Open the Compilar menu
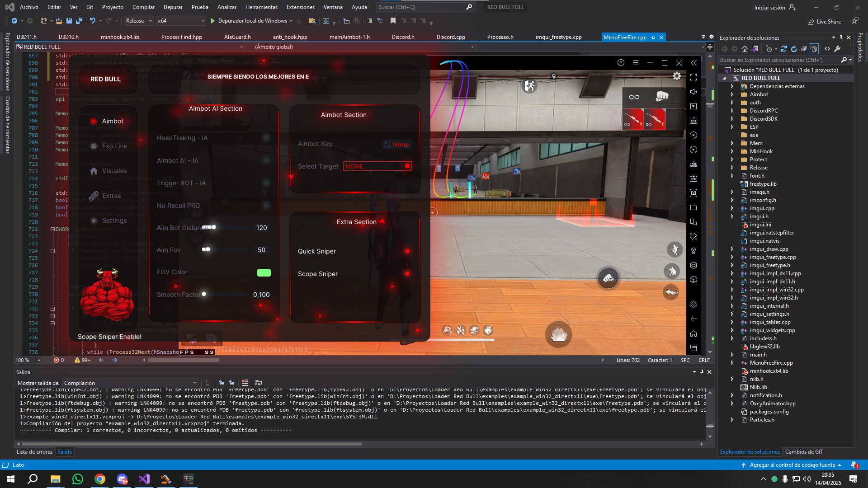 [x=143, y=7]
